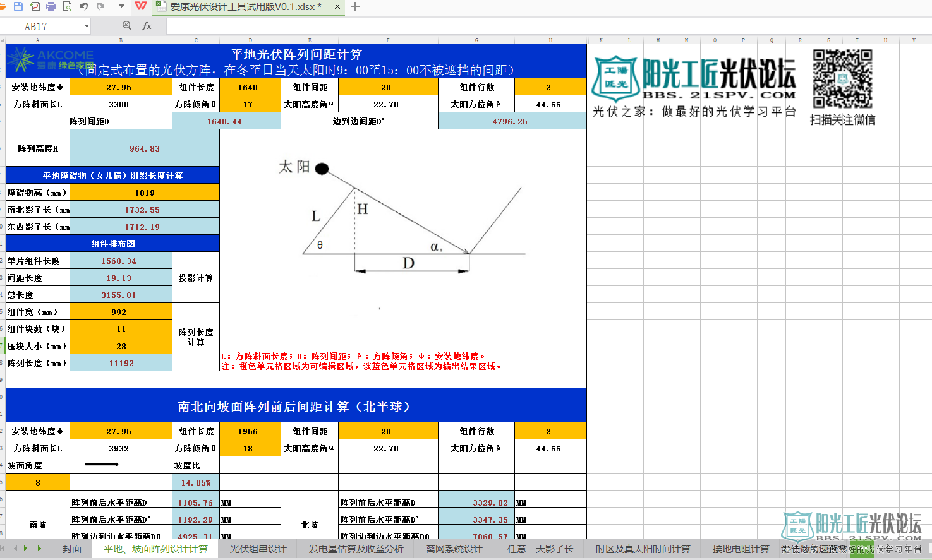Click the 南北向坡面阵列前后间距计算 section header
The image size is (932, 560).
coord(296,407)
